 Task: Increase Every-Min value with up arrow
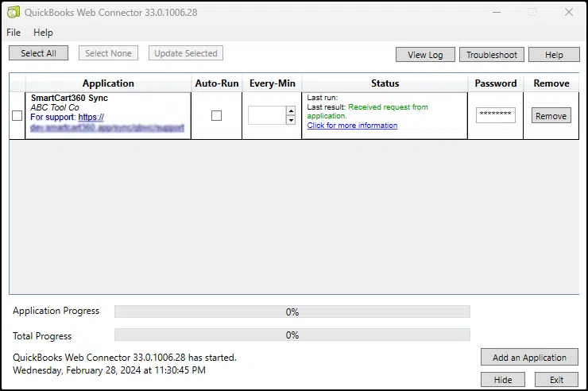[x=291, y=111]
